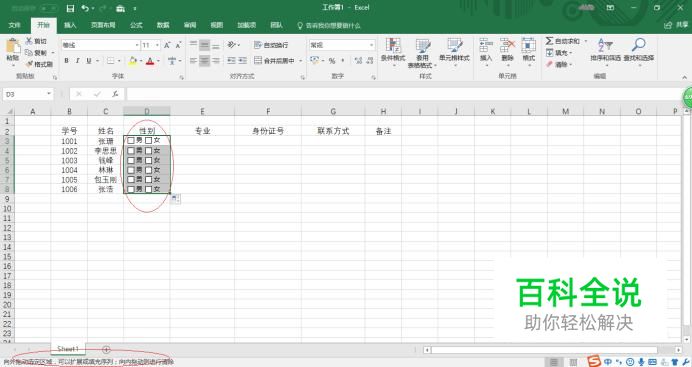Click the Find and Select magnifier icon

coord(639,45)
